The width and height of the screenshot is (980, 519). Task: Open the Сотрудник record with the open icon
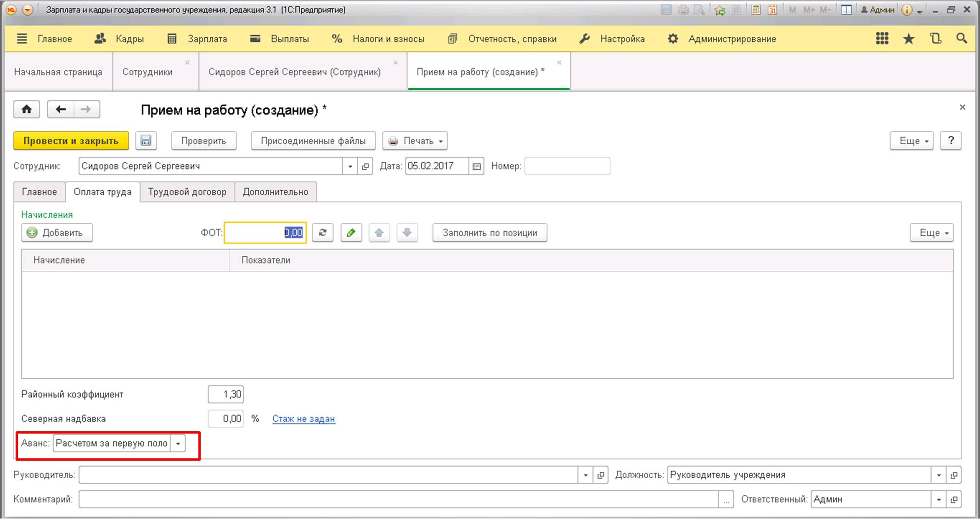(x=365, y=166)
